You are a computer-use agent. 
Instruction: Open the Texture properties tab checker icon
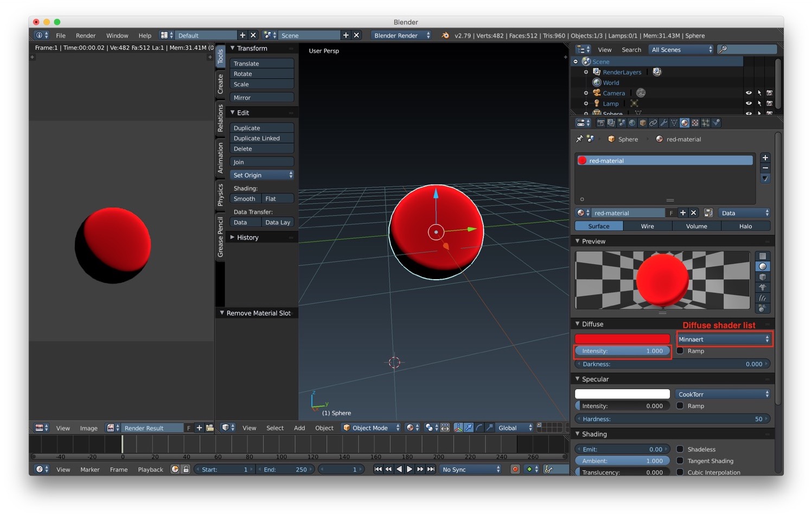click(x=695, y=123)
